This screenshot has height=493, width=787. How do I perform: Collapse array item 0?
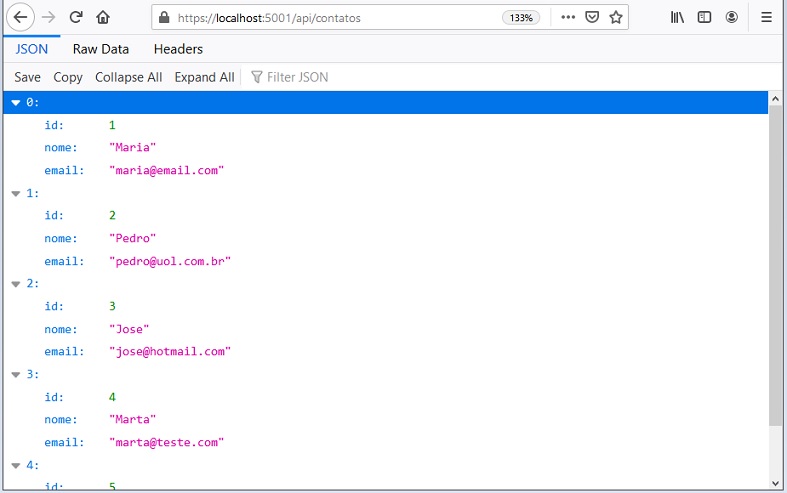tap(16, 102)
